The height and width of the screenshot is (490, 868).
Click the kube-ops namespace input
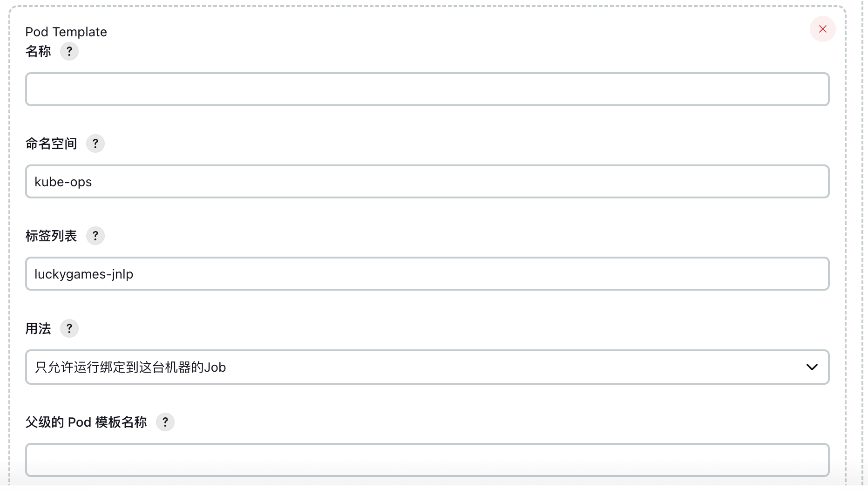[x=427, y=182]
